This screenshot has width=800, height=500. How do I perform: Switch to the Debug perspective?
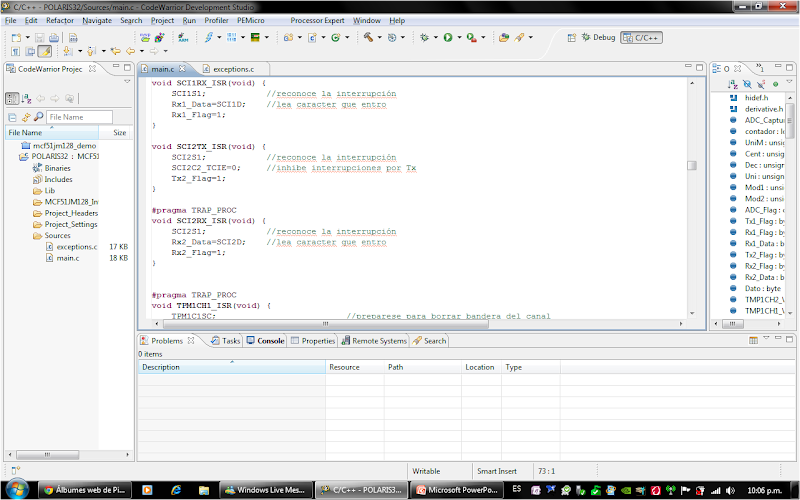598,37
